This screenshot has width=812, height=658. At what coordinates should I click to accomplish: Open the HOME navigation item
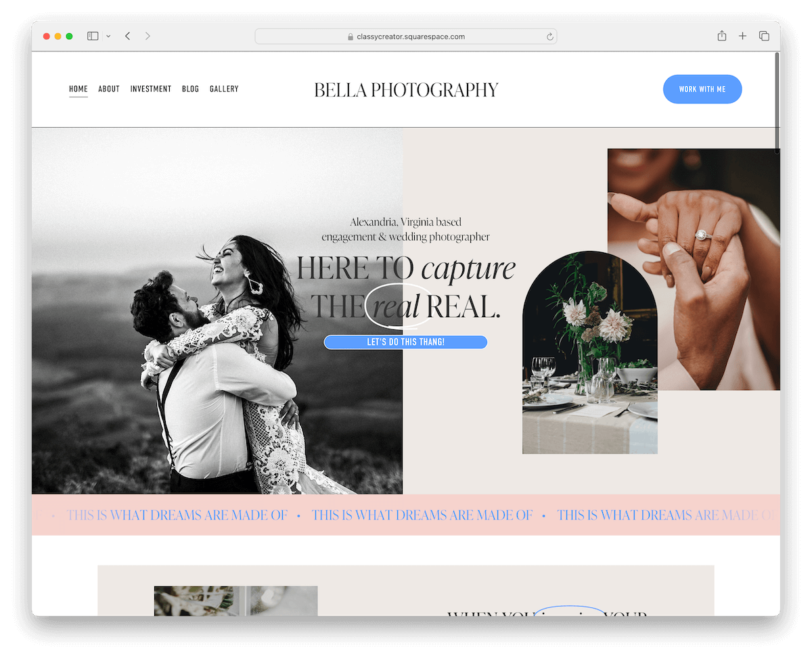[78, 89]
